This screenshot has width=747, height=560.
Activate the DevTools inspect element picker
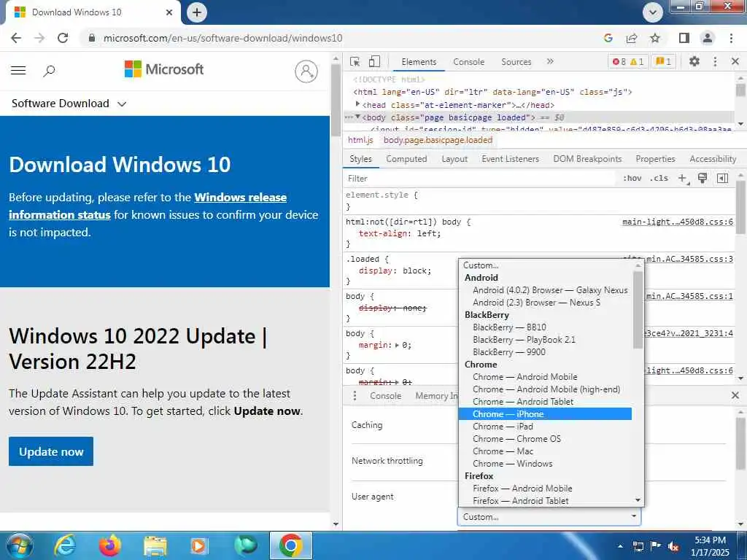[355, 61]
